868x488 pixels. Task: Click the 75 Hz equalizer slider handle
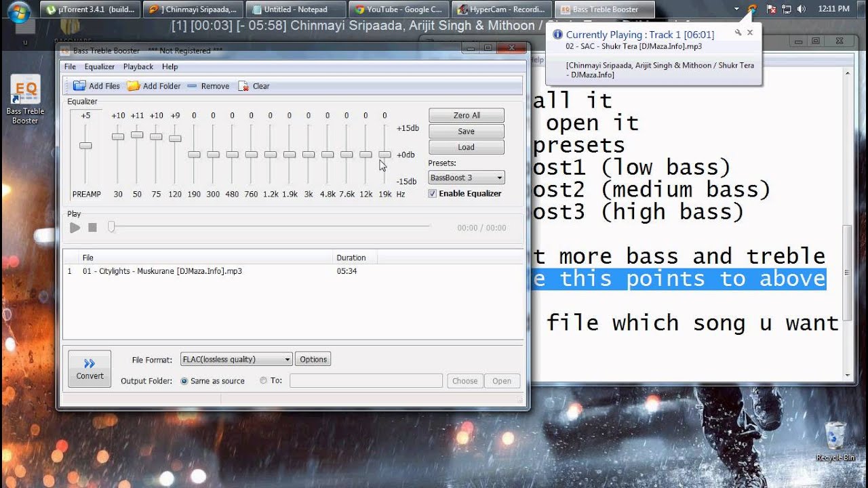coord(156,137)
